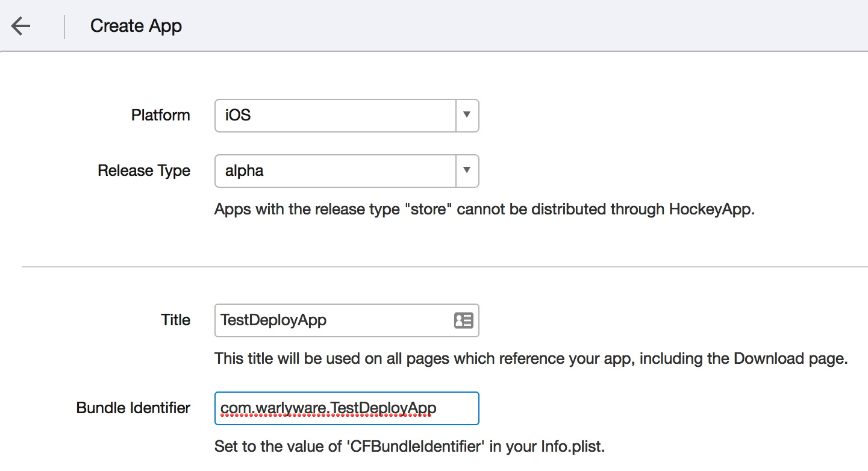The height and width of the screenshot is (471, 868).
Task: Click the back arrow icon
Action: pos(20,27)
